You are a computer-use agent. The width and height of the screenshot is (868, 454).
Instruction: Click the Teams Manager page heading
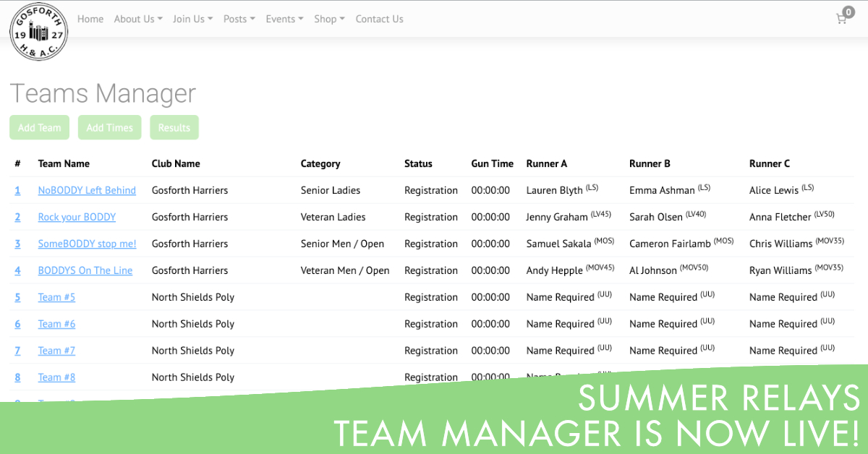[x=103, y=93]
